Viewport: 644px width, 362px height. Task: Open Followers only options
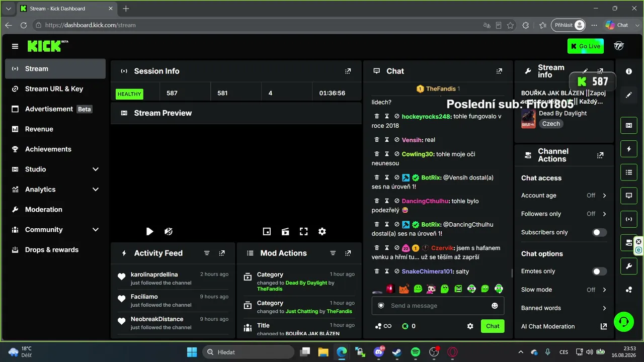564,214
